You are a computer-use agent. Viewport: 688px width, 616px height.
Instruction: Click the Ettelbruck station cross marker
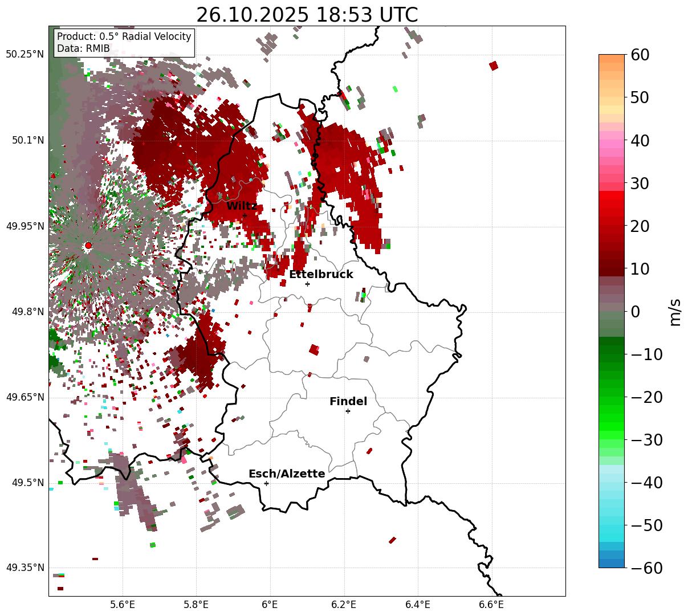307,284
